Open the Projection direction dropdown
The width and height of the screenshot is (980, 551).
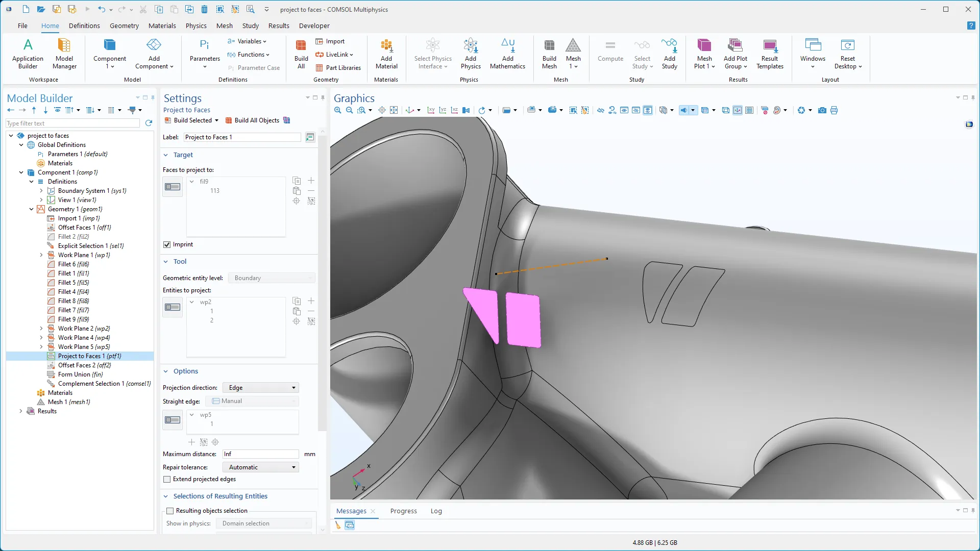[x=261, y=388]
